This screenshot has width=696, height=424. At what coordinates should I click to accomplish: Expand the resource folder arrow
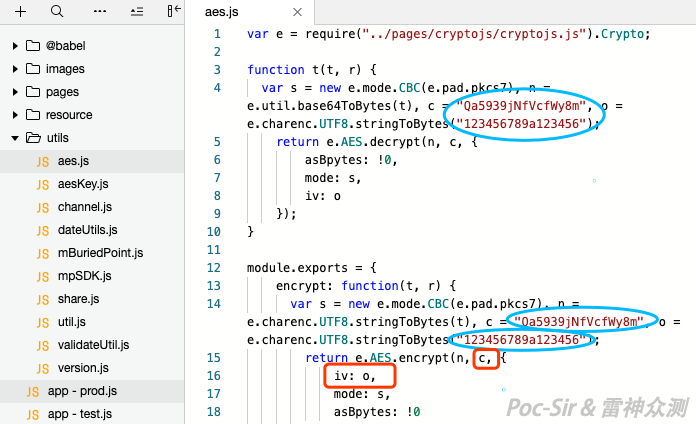click(x=15, y=115)
